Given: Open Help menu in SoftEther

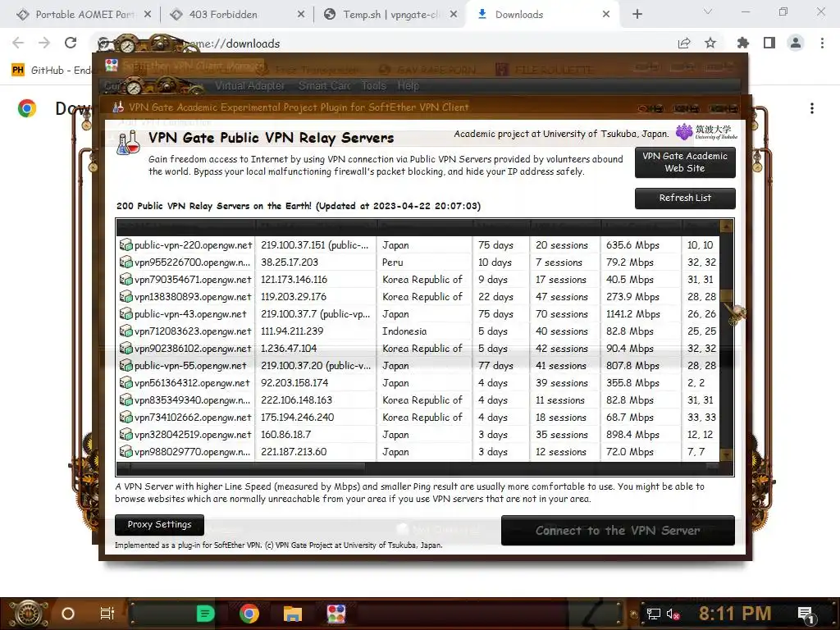Looking at the screenshot, I should (409, 85).
